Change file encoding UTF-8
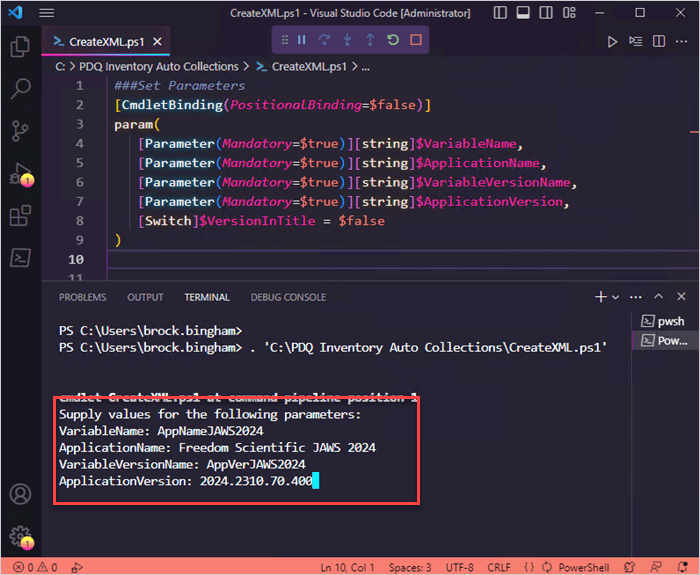Screen dimensions: 700x575 pyautogui.click(x=459, y=567)
